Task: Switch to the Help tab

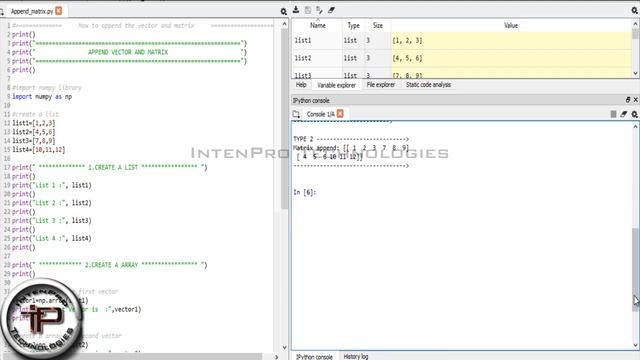Action: 301,85
